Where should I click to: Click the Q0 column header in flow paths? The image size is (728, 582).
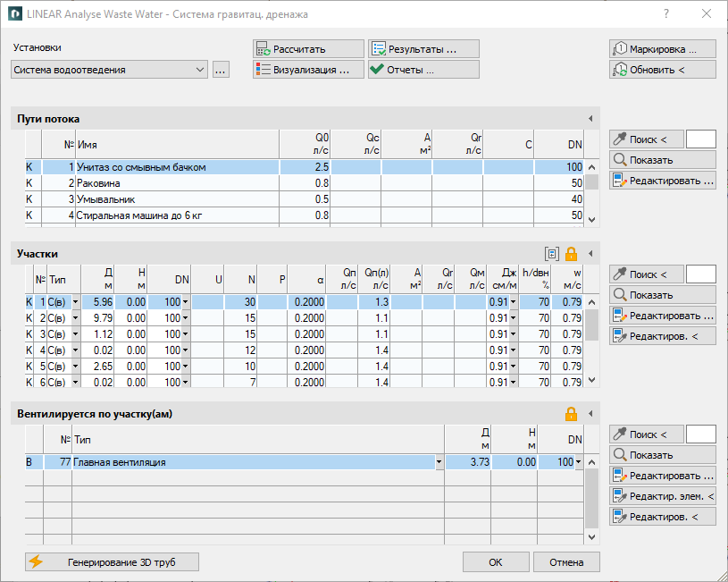[x=305, y=144]
